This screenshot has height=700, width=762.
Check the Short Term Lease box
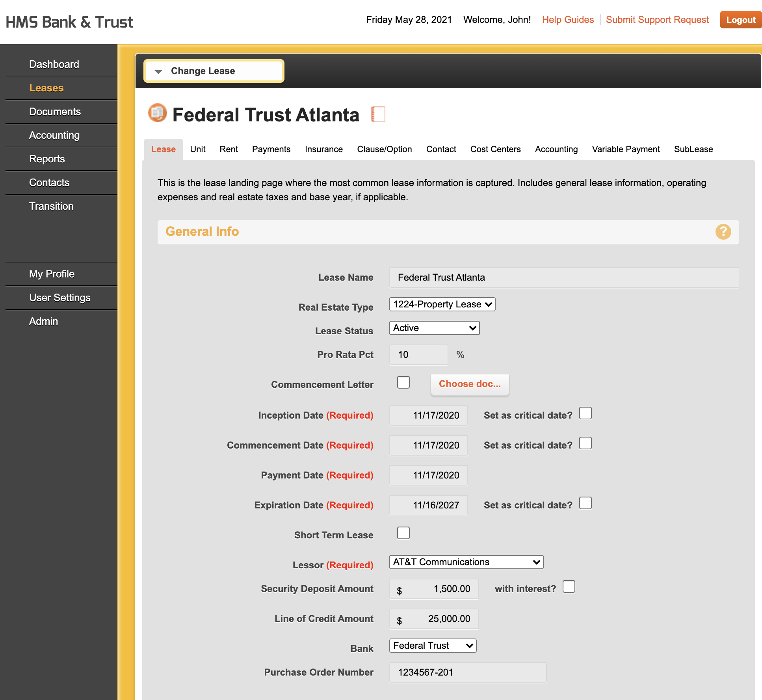(x=403, y=533)
